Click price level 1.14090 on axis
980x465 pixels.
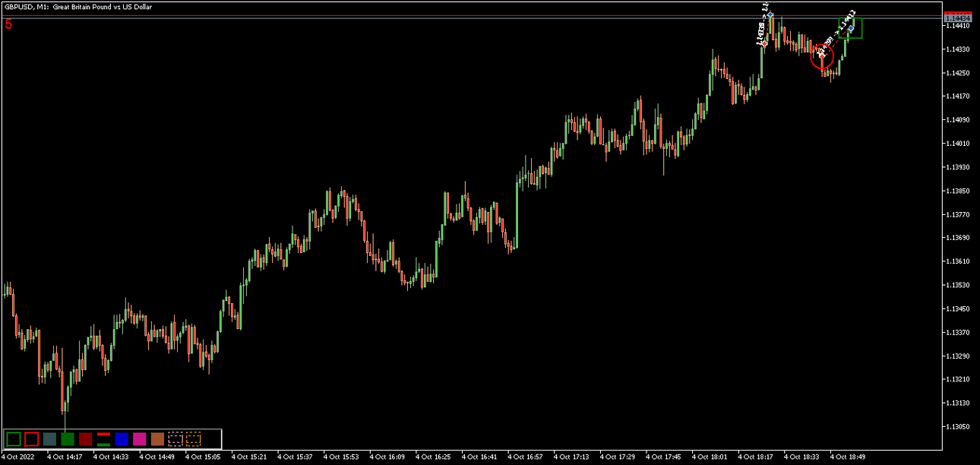(959, 120)
